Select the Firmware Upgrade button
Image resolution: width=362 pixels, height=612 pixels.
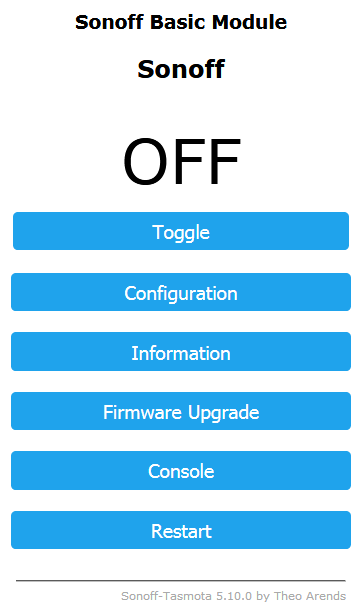click(181, 411)
